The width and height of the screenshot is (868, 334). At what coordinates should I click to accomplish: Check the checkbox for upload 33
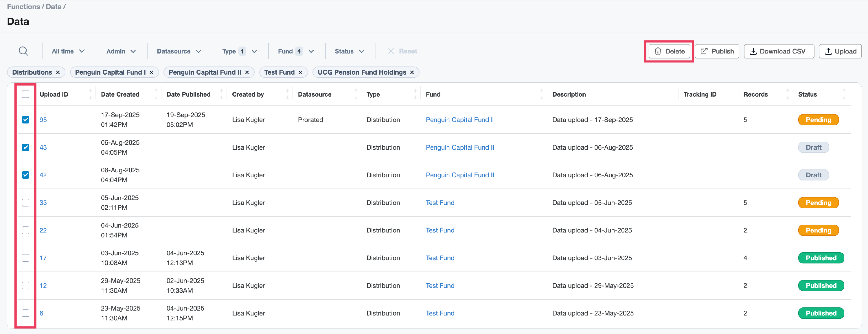click(x=26, y=203)
